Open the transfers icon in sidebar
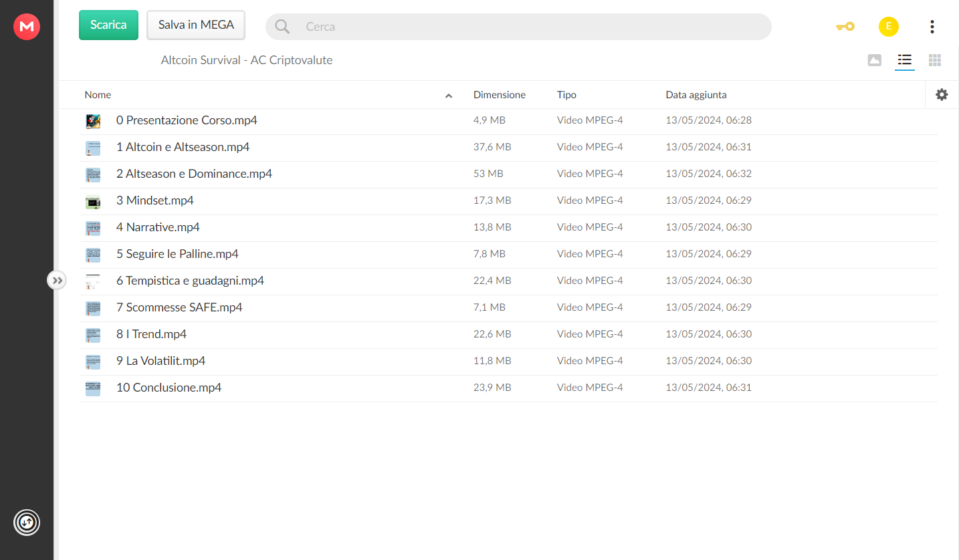959x560 pixels. point(27,522)
